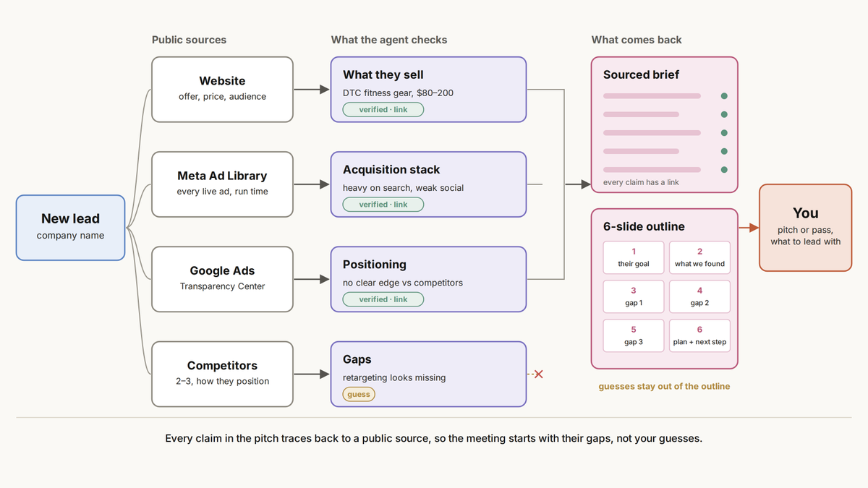
Task: Open slide 1 "their goal"
Action: 634,257
